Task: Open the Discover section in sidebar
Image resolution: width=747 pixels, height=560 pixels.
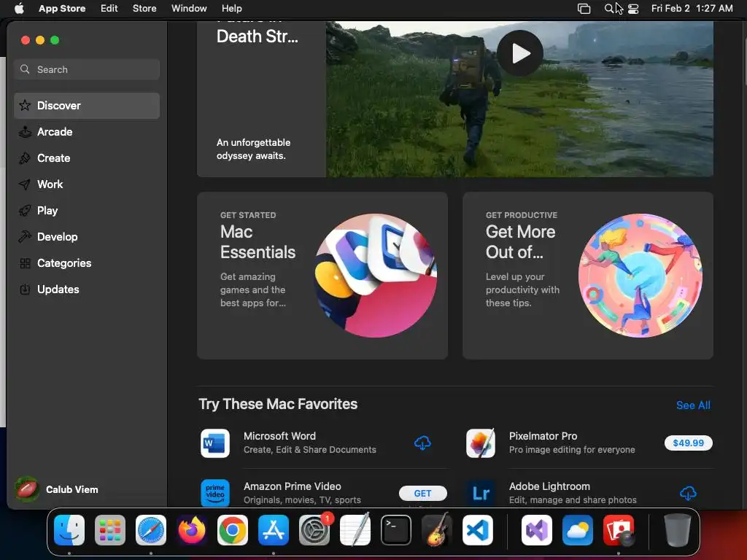Action: (x=87, y=105)
